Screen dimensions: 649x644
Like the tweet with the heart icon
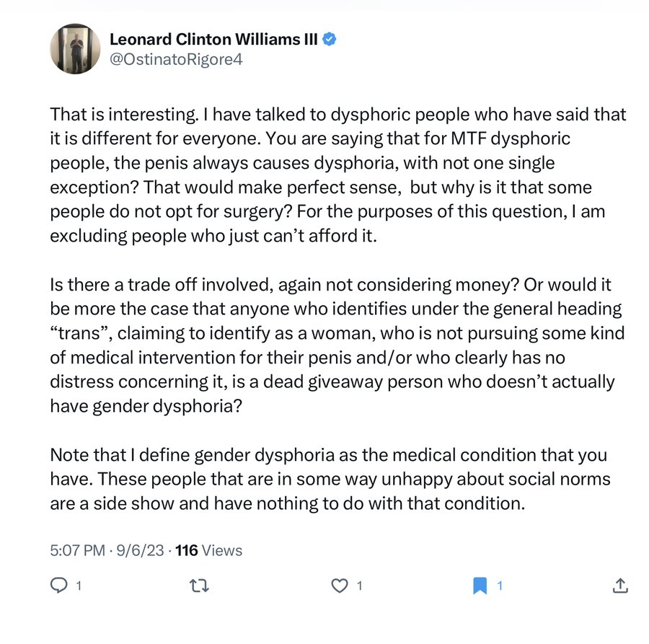340,586
